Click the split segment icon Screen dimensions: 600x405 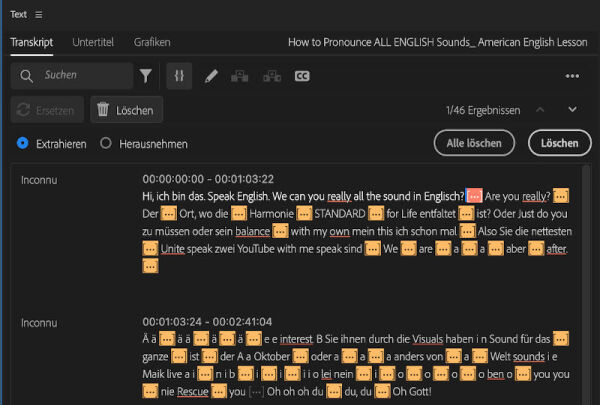(x=240, y=76)
